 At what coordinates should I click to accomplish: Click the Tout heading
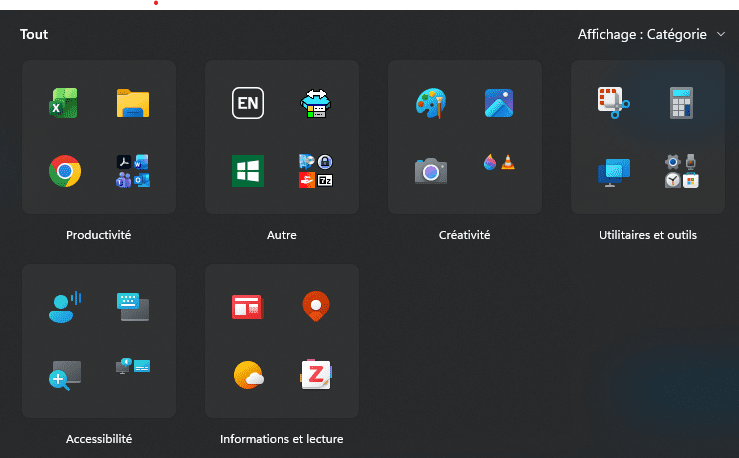[x=34, y=34]
